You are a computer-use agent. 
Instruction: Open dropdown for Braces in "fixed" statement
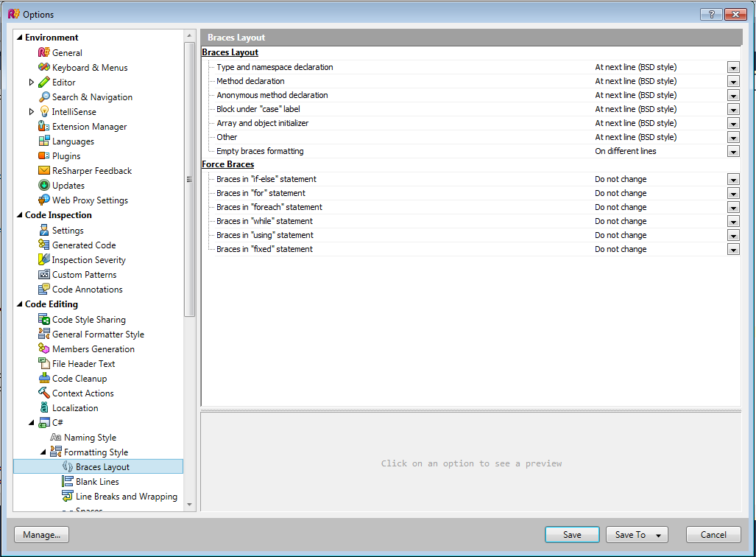pos(733,250)
